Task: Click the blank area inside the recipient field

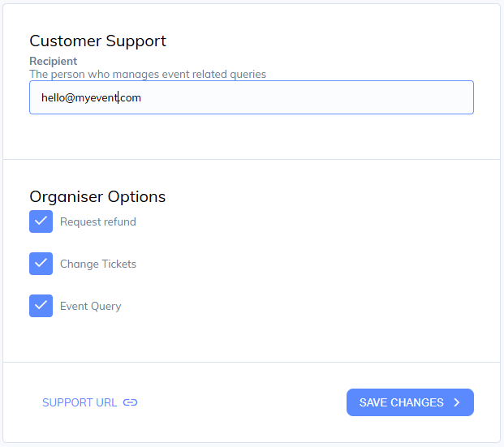Action: click(305, 97)
